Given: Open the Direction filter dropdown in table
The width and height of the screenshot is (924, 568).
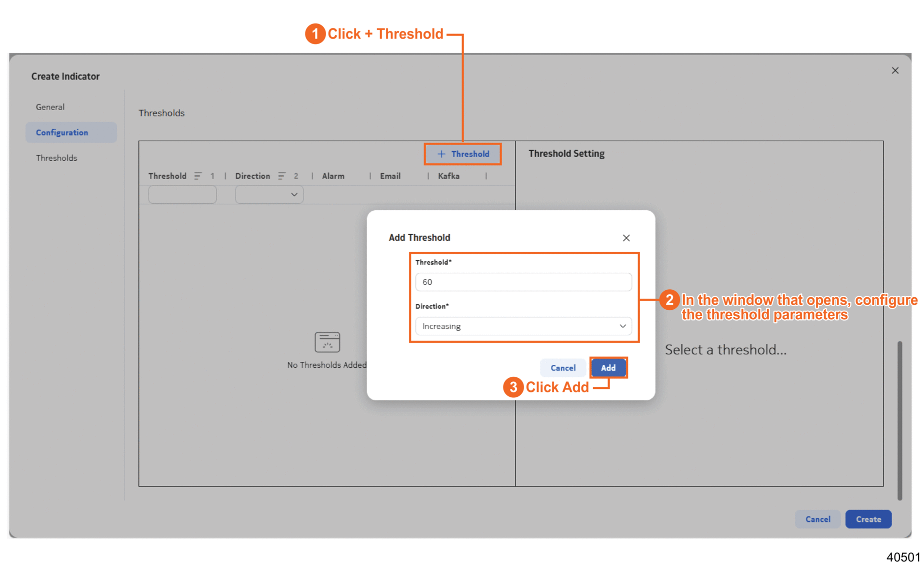Looking at the screenshot, I should pos(269,195).
